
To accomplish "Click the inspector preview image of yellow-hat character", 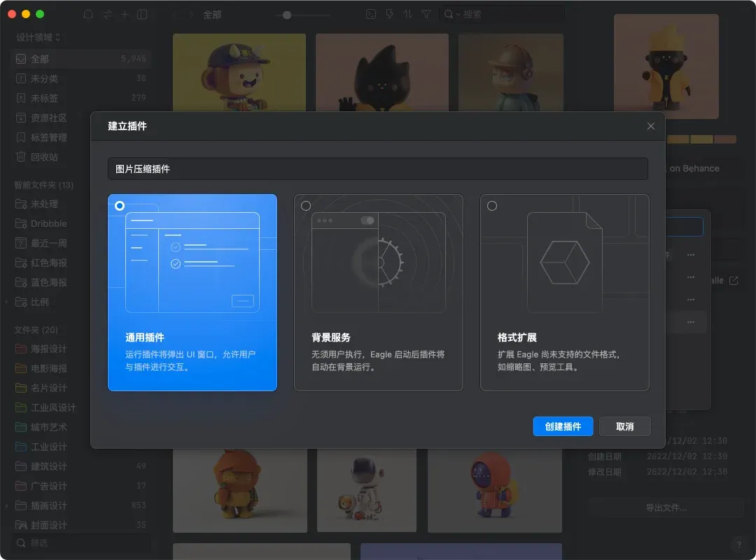I will click(666, 66).
